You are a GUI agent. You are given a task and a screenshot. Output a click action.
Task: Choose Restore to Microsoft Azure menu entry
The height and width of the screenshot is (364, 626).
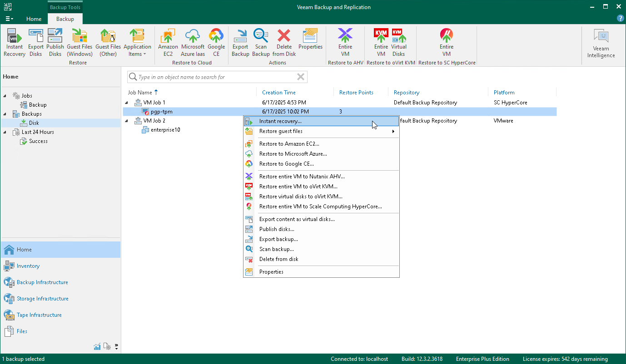(321, 154)
